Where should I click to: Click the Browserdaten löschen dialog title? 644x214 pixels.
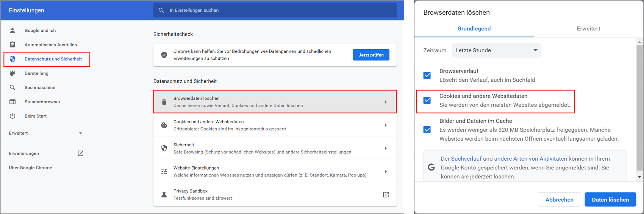click(x=456, y=12)
